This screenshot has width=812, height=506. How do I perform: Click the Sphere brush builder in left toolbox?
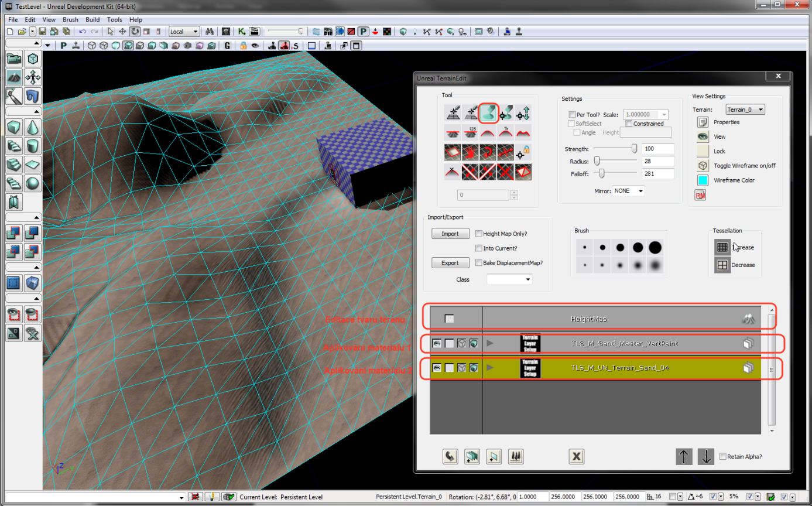pyautogui.click(x=33, y=183)
